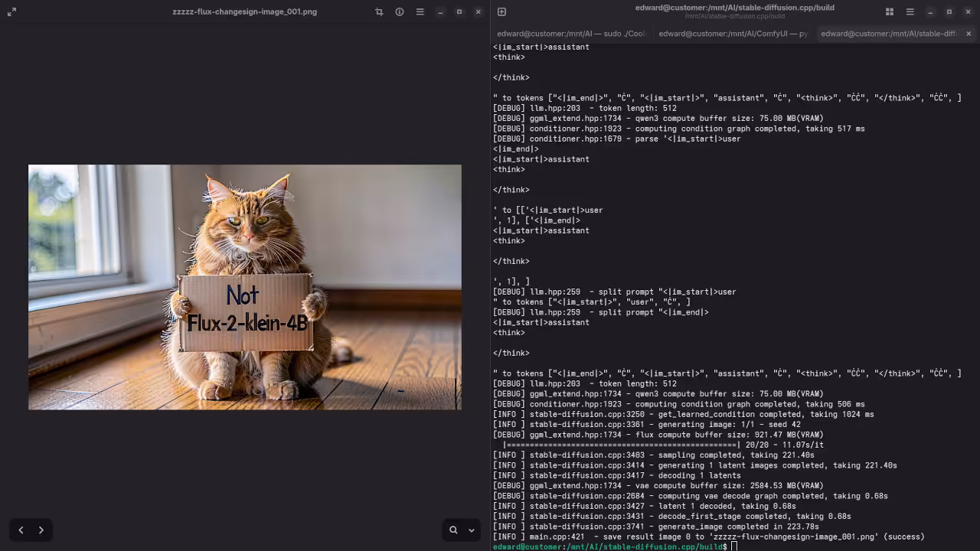Click the fullscreen arrow icon in image viewer

pos(11,11)
